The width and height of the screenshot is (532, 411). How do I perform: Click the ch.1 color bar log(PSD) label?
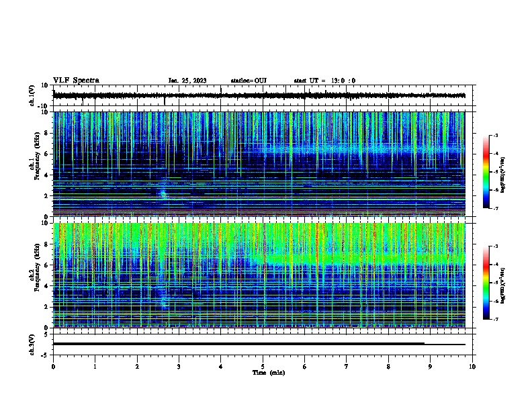tap(502, 175)
